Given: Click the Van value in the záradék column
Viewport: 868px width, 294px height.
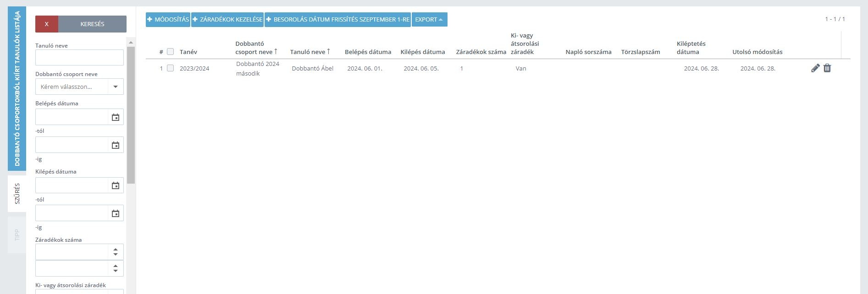Looking at the screenshot, I should [x=521, y=68].
